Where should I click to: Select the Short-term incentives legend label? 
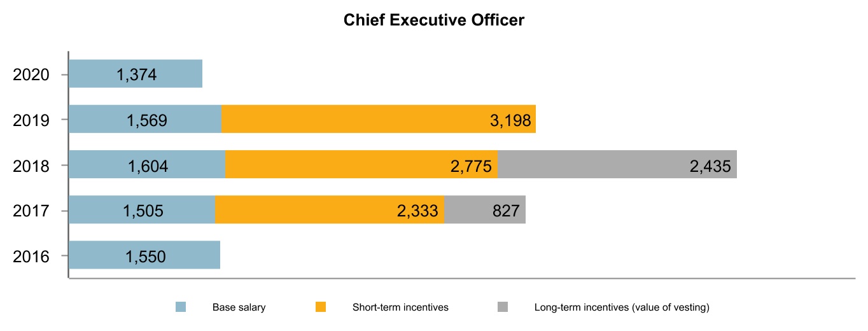400,307
